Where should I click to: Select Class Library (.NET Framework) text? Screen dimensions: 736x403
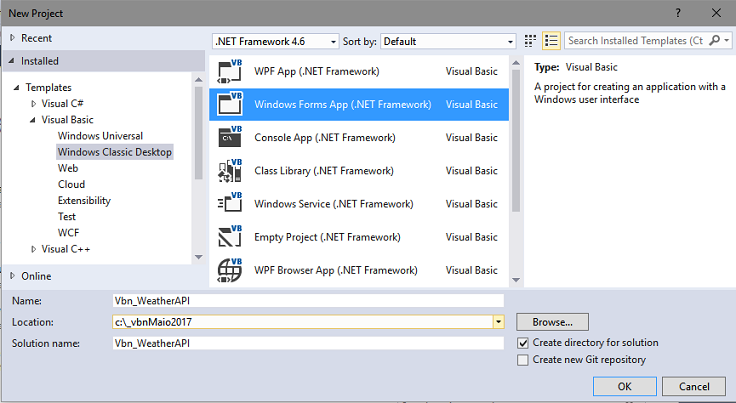pyautogui.click(x=324, y=171)
